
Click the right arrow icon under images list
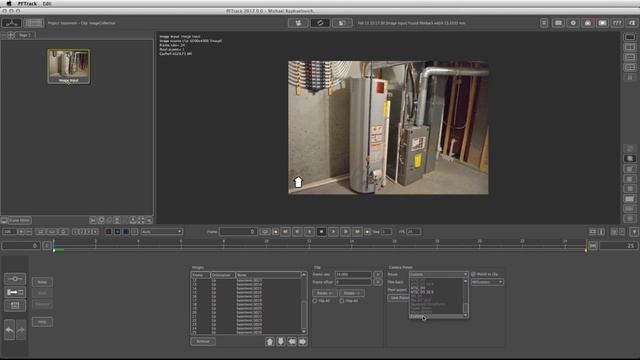point(303,342)
